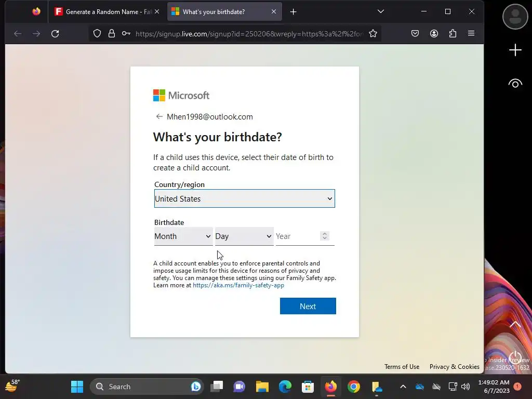Image resolution: width=532 pixels, height=399 pixels.
Task: Open Privacy & Cookies link
Action: pyautogui.click(x=454, y=367)
